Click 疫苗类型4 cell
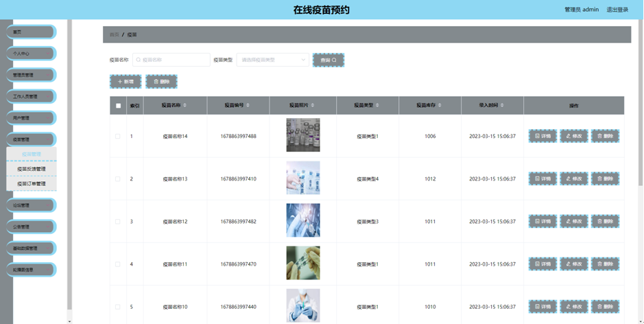The width and height of the screenshot is (644, 324). (x=368, y=179)
